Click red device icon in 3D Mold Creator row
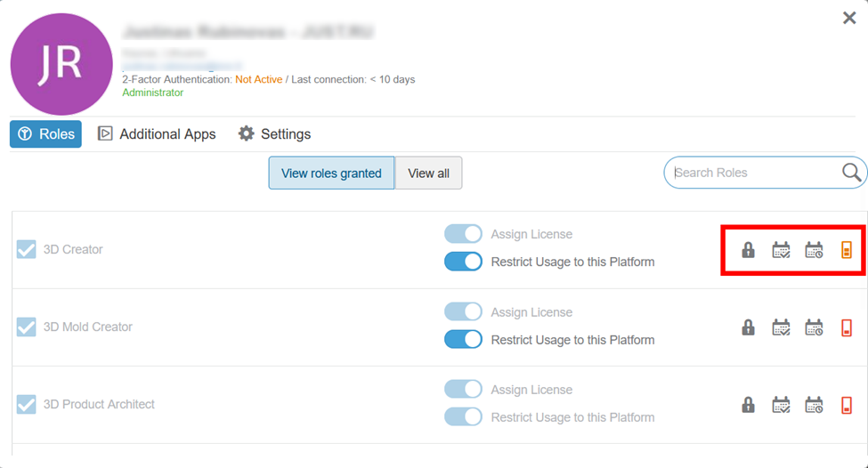The image size is (868, 468). coord(847,327)
